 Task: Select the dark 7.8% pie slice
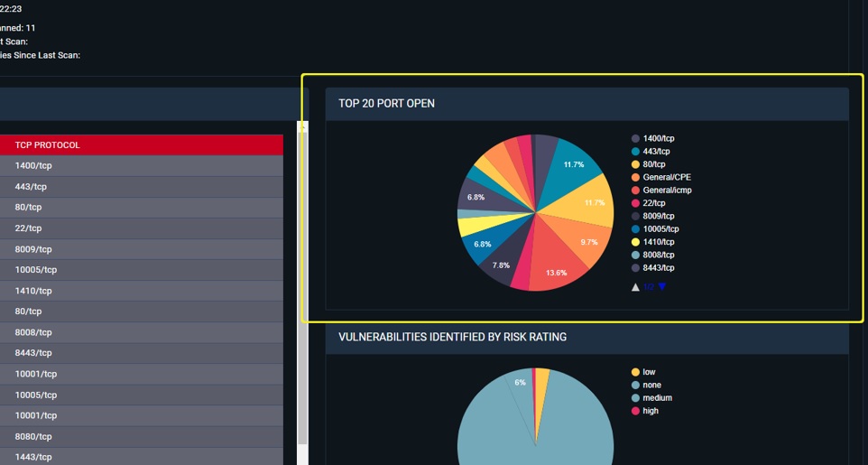pyautogui.click(x=505, y=260)
